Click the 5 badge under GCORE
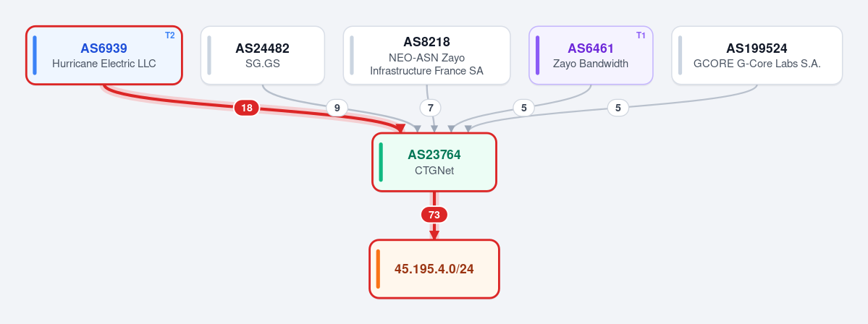The width and height of the screenshot is (868, 324). pyautogui.click(x=618, y=108)
